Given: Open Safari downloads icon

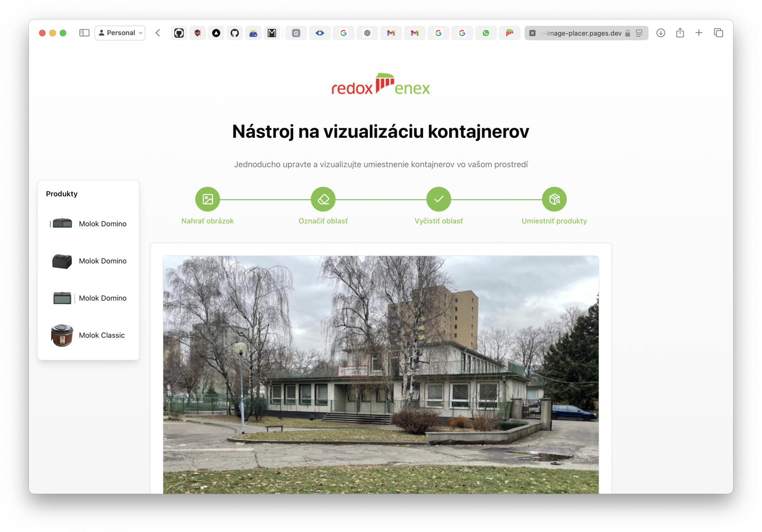Looking at the screenshot, I should click(660, 33).
